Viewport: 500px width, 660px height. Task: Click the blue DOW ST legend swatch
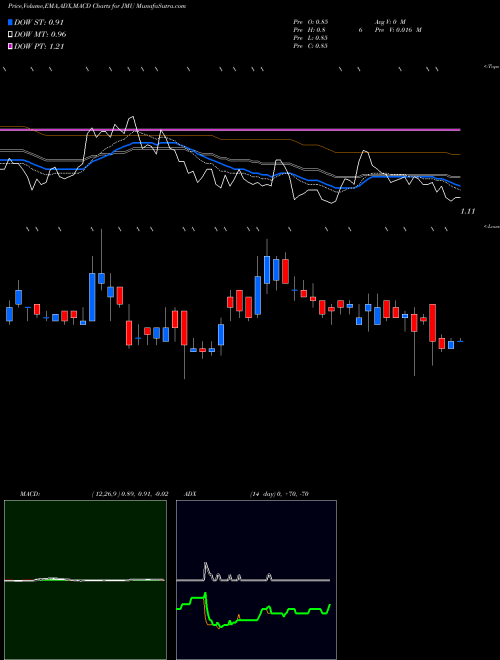click(x=11, y=22)
